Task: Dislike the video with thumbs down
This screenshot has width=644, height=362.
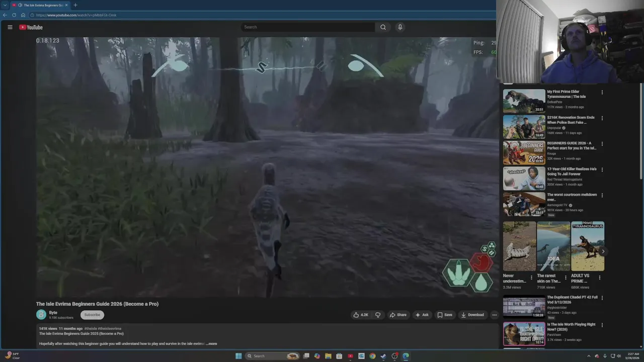Action: click(378, 315)
